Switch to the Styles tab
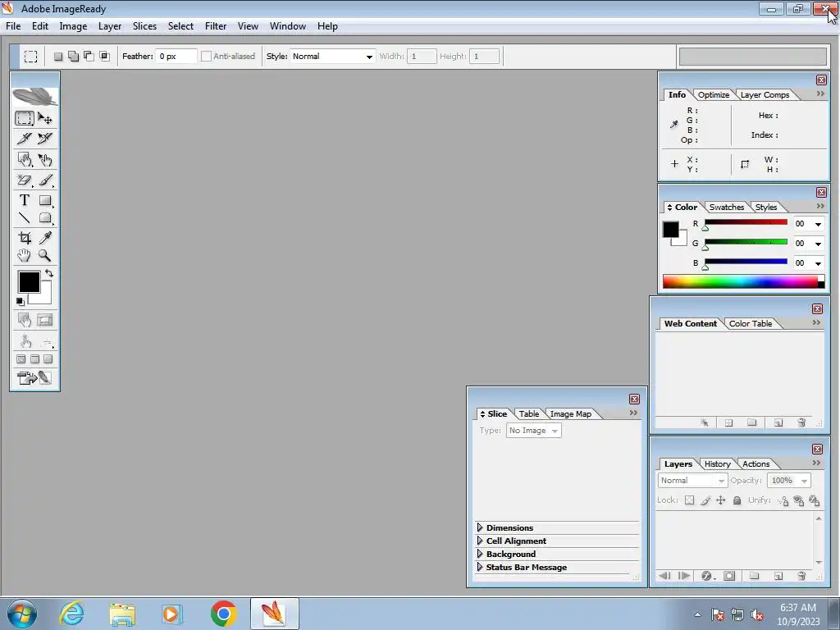Screen dimensions: 840x630 [x=765, y=208]
